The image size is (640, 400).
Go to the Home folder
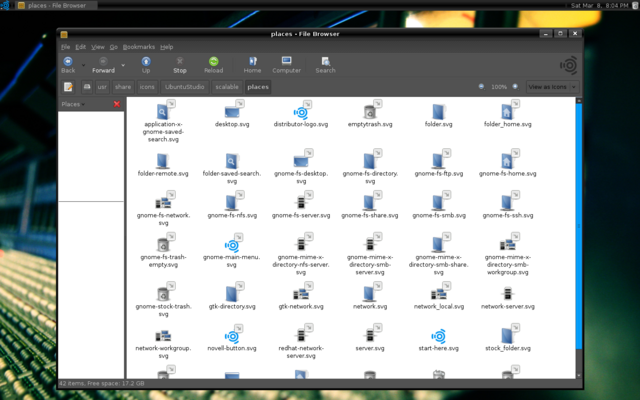(x=252, y=65)
